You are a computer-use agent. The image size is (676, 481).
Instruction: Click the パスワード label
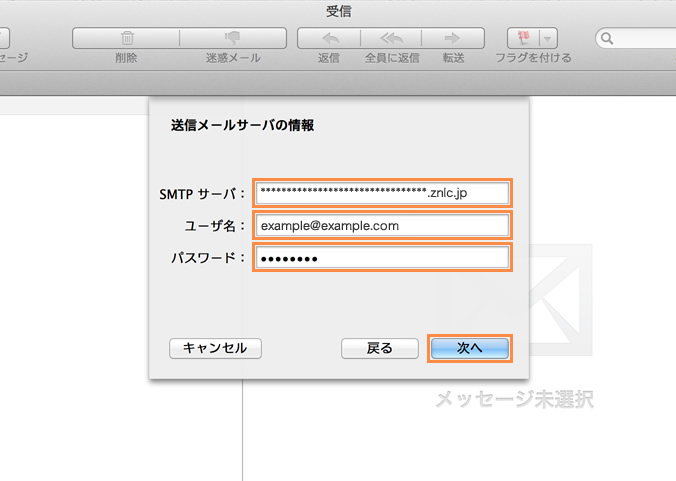point(208,258)
